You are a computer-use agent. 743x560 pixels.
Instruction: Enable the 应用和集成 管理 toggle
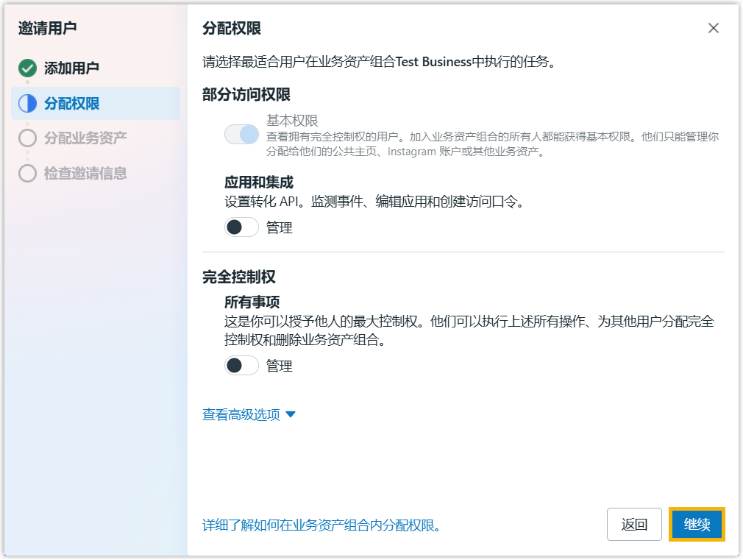click(241, 227)
